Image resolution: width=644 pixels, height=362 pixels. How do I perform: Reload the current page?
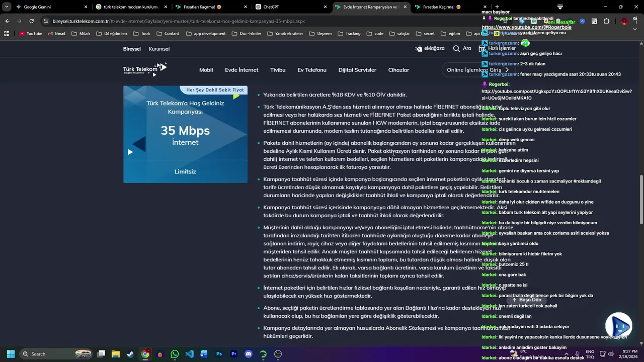[31, 21]
